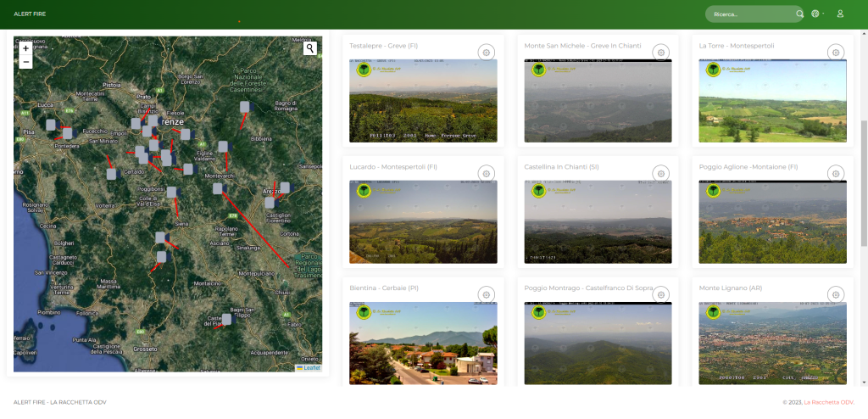Image resolution: width=868 pixels, height=419 pixels.
Task: Open settings gear for La Torre - Montespertoli
Action: tap(836, 53)
